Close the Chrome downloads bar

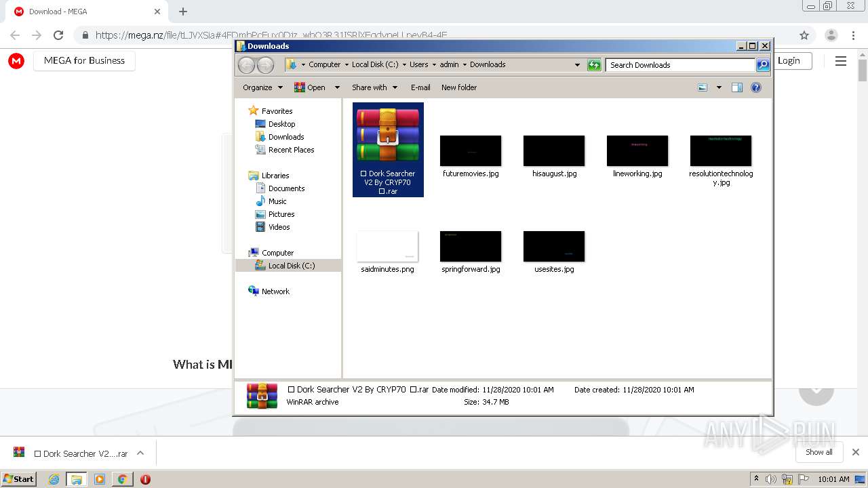856,452
